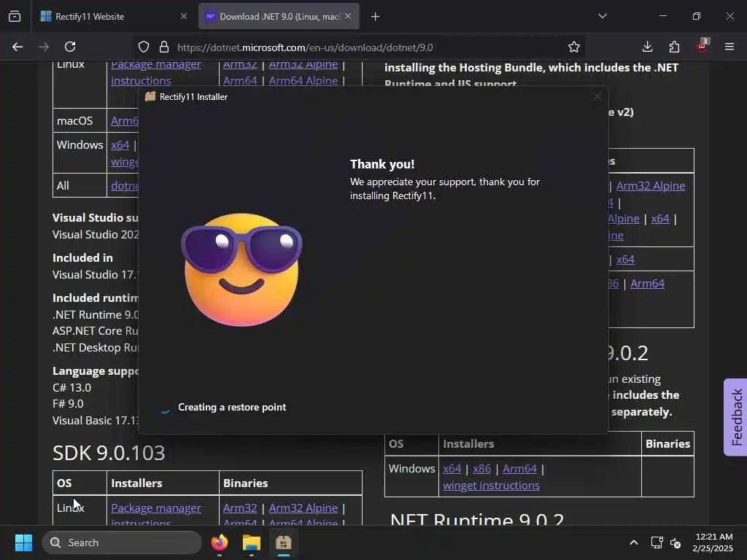The width and height of the screenshot is (747, 560).
Task: Click the padlock site info icon
Action: 164,47
